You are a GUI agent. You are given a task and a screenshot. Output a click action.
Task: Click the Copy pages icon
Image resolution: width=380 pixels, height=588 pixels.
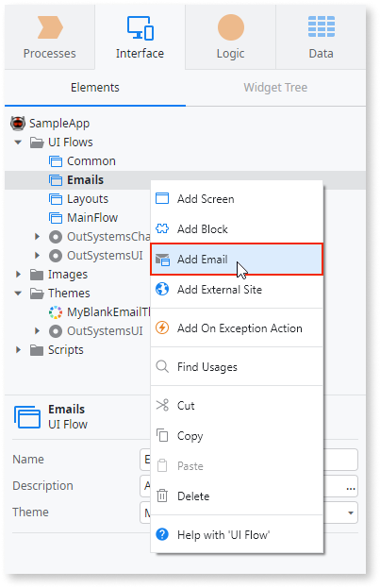click(162, 435)
